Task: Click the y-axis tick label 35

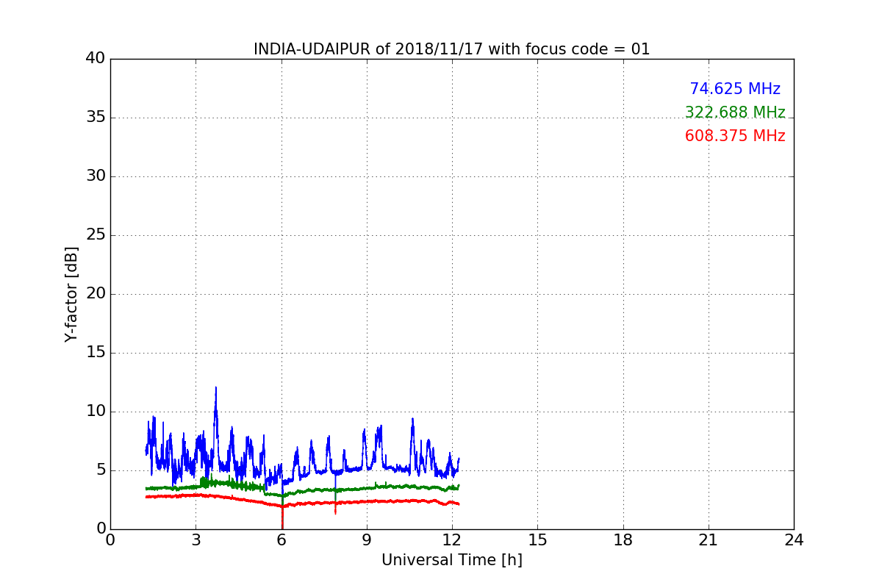Action: coord(95,118)
